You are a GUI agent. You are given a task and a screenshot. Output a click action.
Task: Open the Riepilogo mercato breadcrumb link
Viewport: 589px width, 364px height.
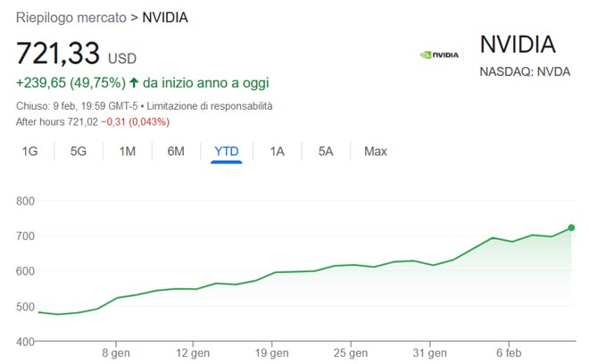tap(71, 18)
